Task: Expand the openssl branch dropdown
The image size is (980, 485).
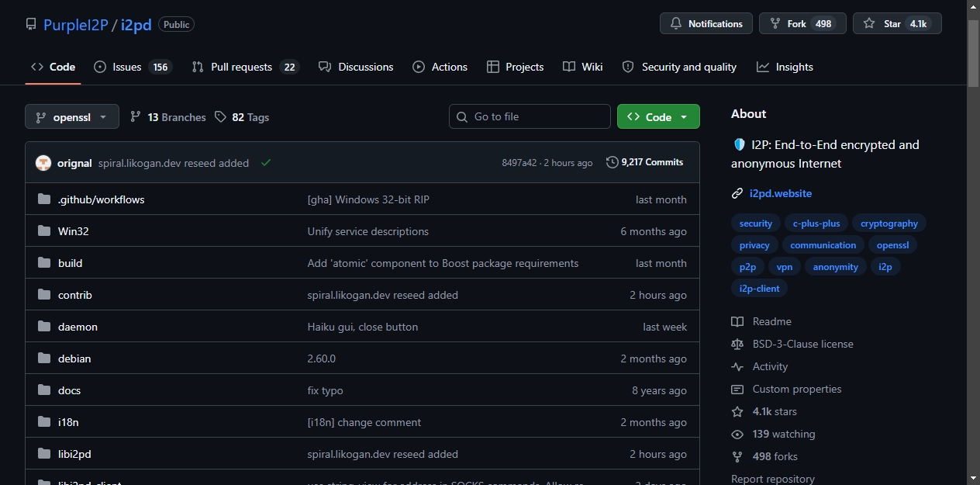Action: coord(72,116)
